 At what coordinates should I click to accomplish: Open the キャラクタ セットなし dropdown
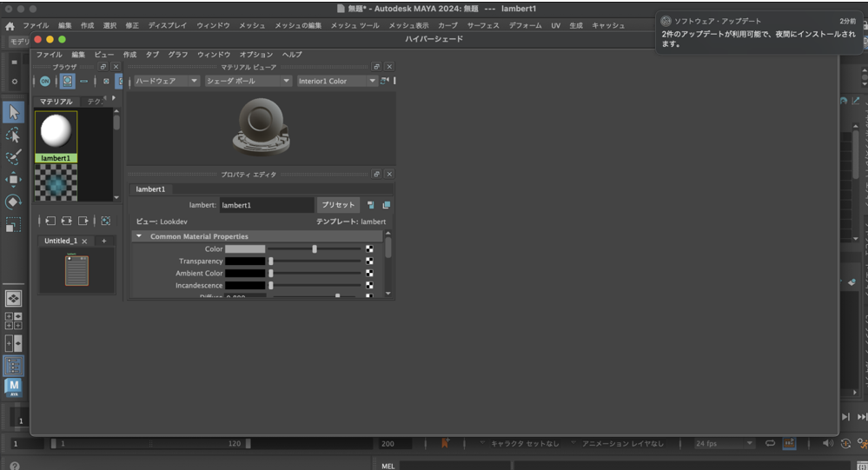tap(520, 443)
